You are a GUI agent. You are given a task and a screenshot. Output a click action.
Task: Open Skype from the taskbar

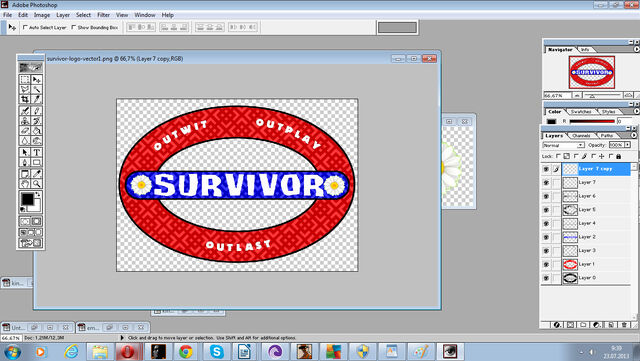coord(216,351)
